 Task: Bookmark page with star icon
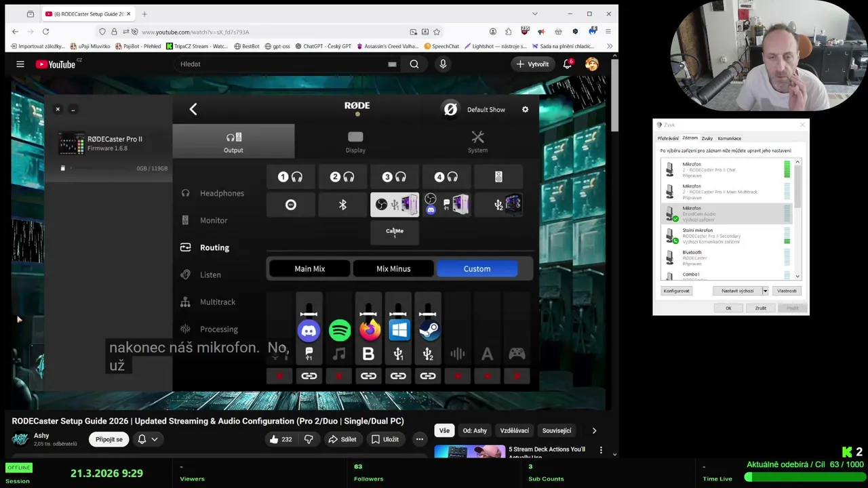(437, 31)
